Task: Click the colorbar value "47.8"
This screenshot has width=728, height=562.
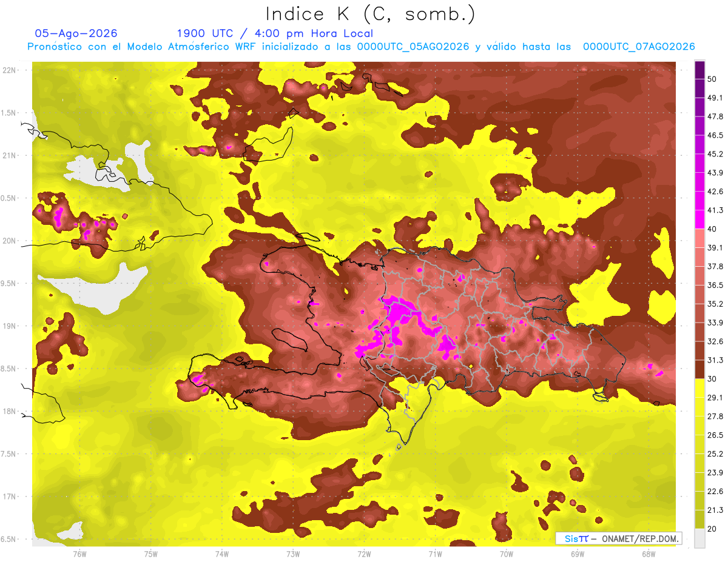Action: pos(715,116)
